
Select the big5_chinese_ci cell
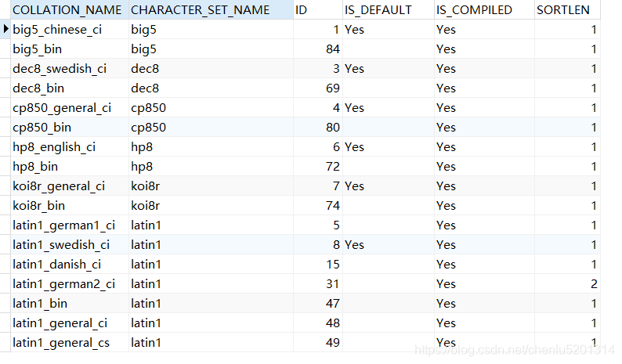(x=70, y=29)
